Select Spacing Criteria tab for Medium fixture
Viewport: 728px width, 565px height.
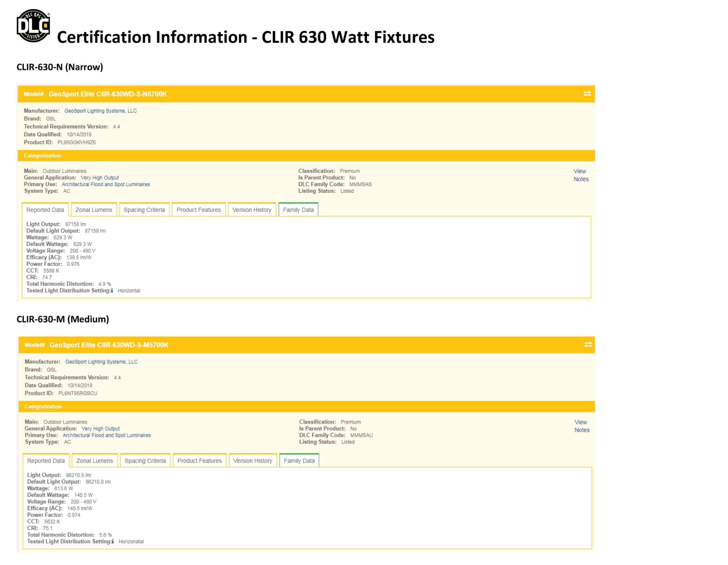145,461
